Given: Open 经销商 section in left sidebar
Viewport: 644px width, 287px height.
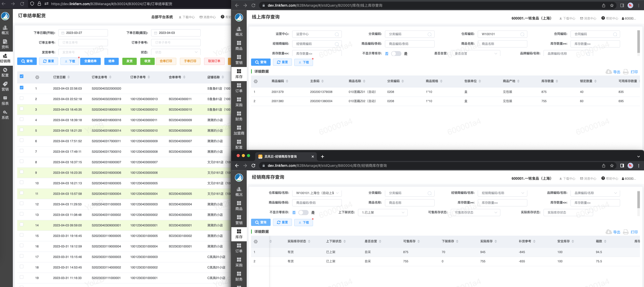Looking at the screenshot, I should tap(5, 58).
